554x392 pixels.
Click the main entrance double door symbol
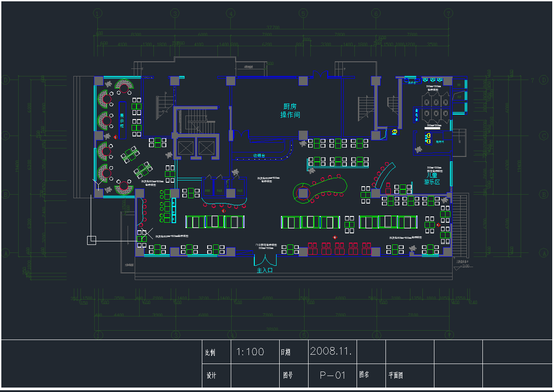coord(265,260)
